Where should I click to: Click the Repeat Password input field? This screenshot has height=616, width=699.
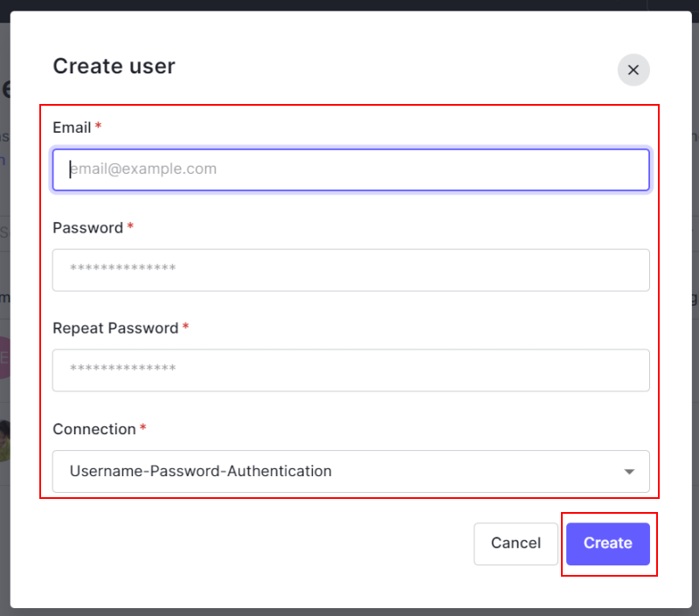(350, 370)
